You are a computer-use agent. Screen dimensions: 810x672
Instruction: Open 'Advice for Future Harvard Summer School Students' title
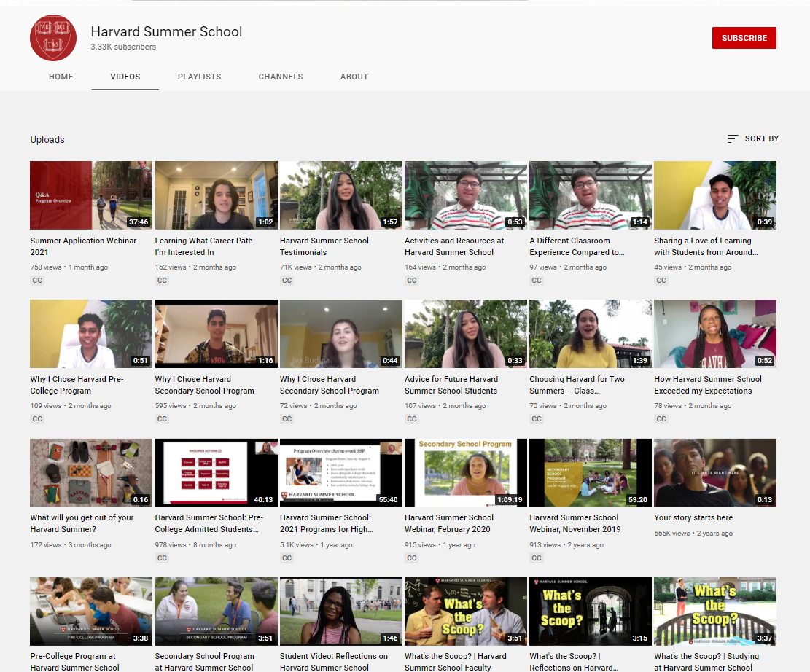pos(451,385)
